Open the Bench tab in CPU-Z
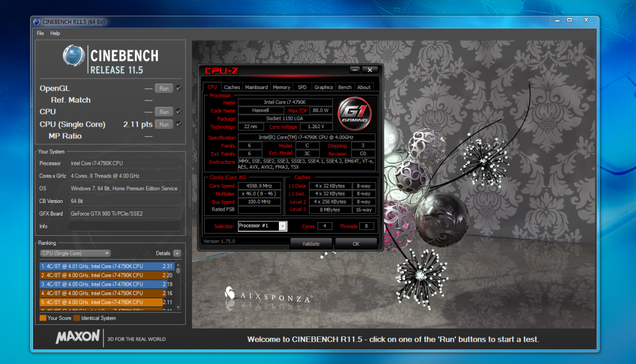This screenshot has height=364, width=636. tap(344, 87)
